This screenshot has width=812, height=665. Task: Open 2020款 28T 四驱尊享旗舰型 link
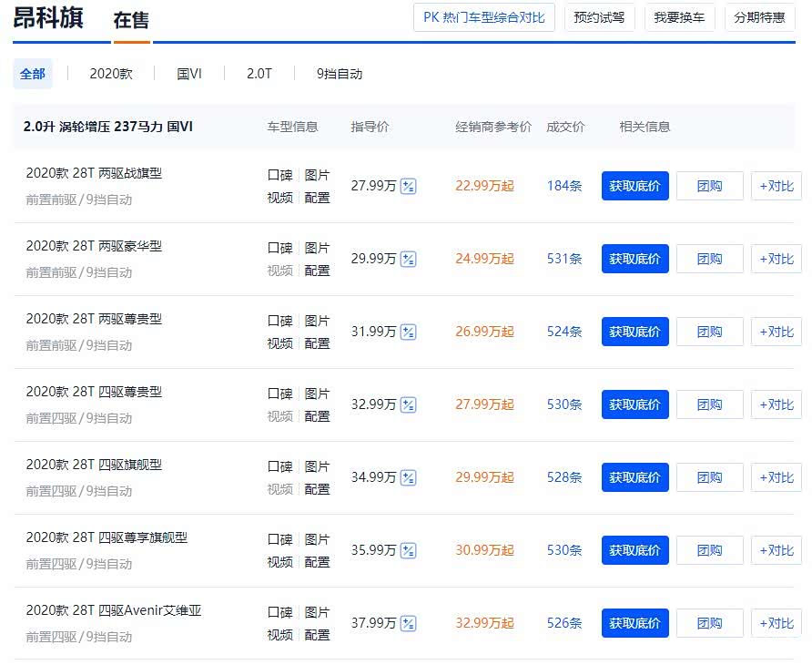[x=107, y=537]
